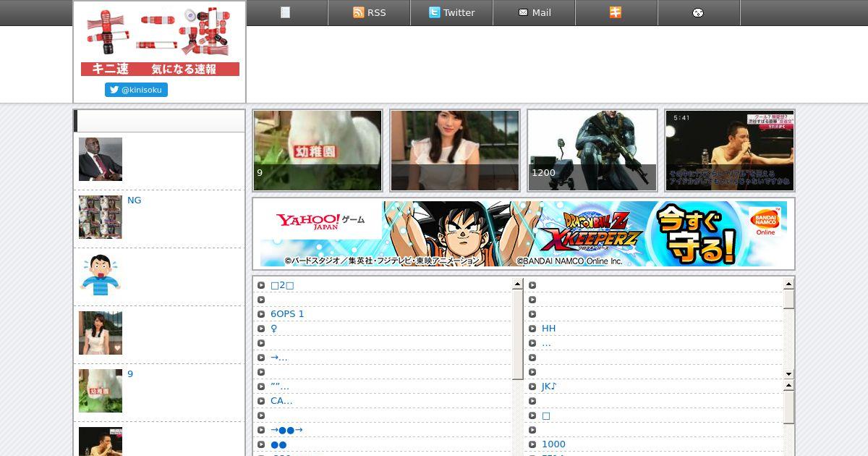Click the site logo banner at top left
Screen dimensions: 868x456
160,41
